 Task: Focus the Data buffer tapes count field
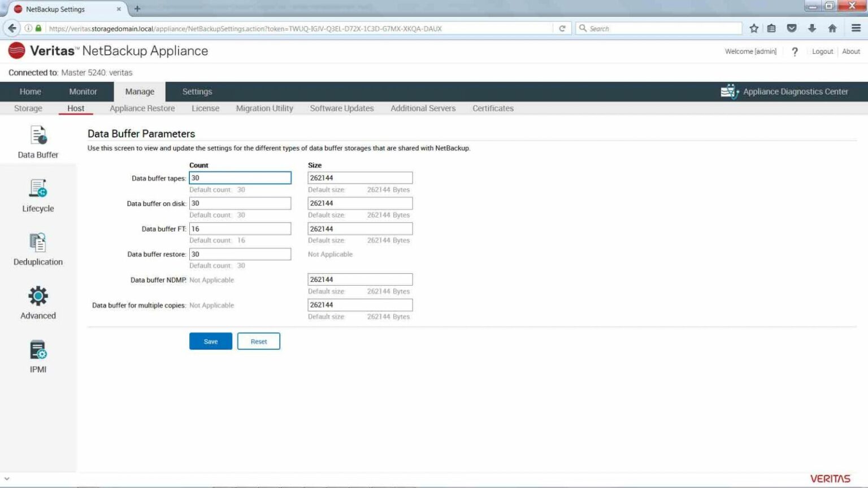pyautogui.click(x=240, y=178)
